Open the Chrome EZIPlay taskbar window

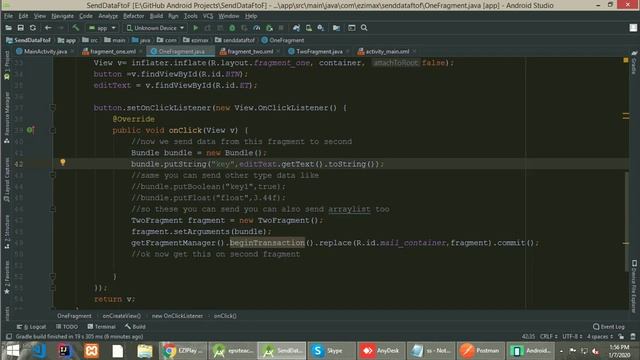[183, 351]
